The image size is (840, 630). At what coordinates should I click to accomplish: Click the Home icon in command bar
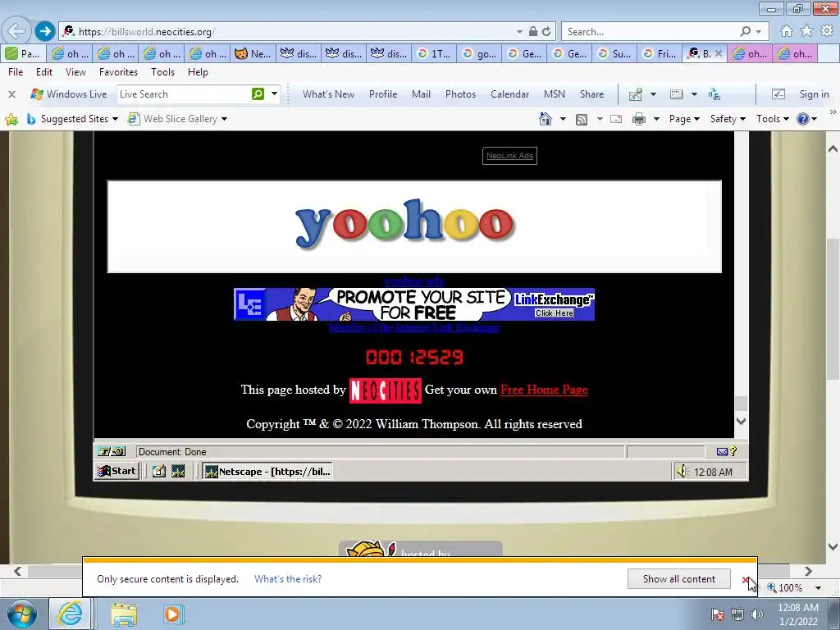(x=546, y=119)
